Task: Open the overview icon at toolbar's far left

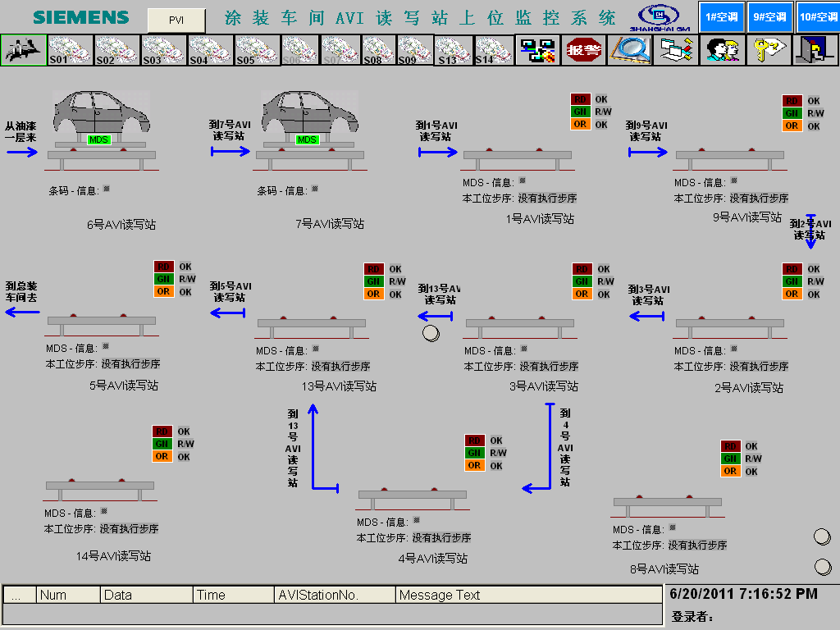Action: point(23,50)
